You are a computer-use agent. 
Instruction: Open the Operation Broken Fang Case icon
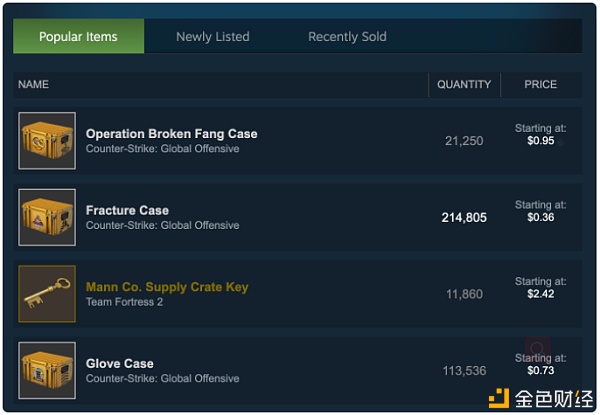coord(47,141)
